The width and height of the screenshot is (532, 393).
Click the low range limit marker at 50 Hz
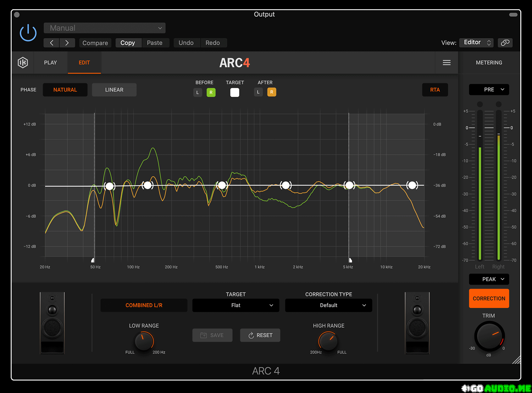click(x=93, y=260)
